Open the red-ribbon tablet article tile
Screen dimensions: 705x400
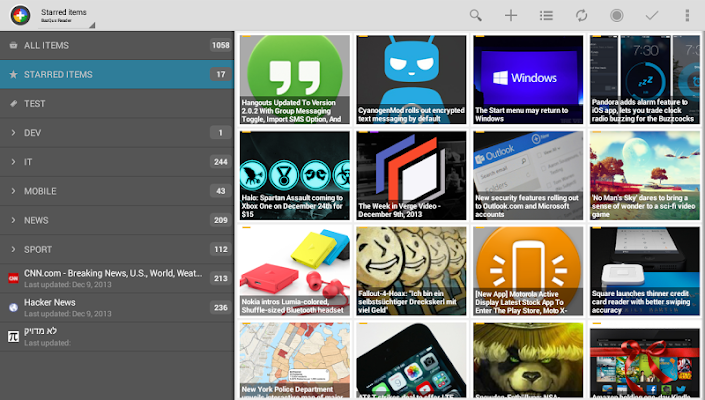pyautogui.click(x=645, y=360)
